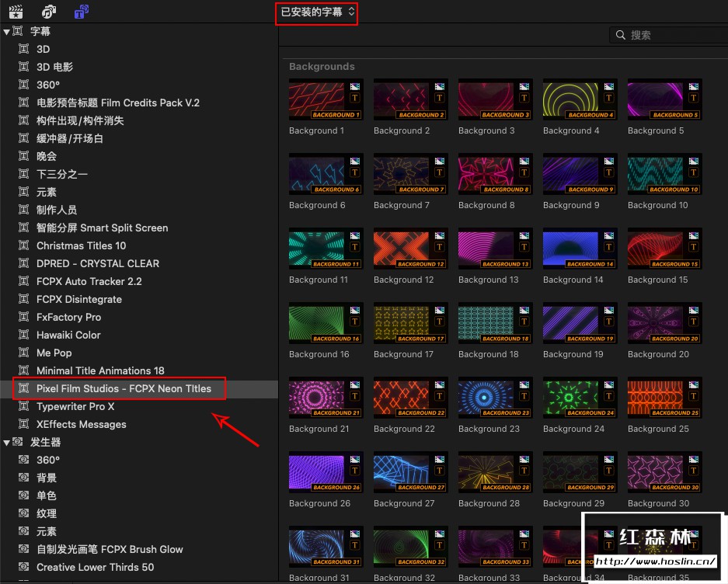
Task: Open the Libraries sidebar clapperboard icon
Action: 16,11
